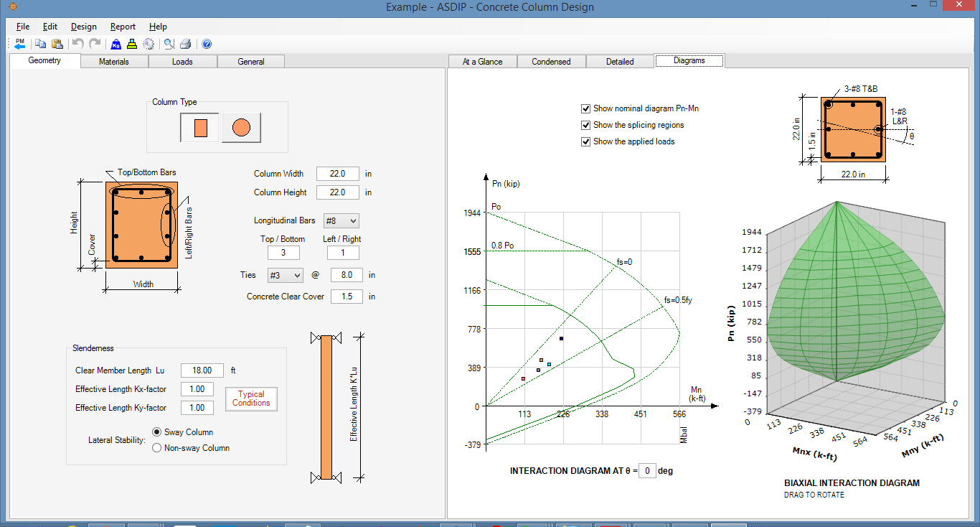Open the General tab
This screenshot has height=527, width=980.
[251, 61]
